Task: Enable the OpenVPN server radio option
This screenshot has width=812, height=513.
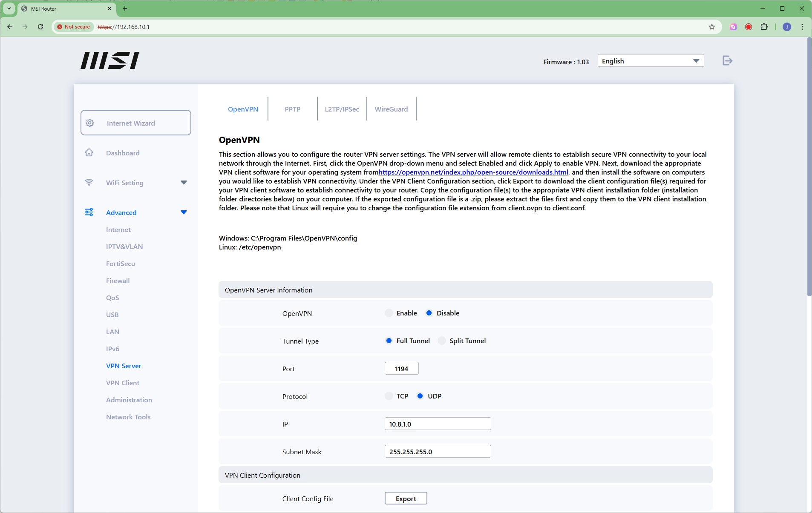Action: pos(389,313)
